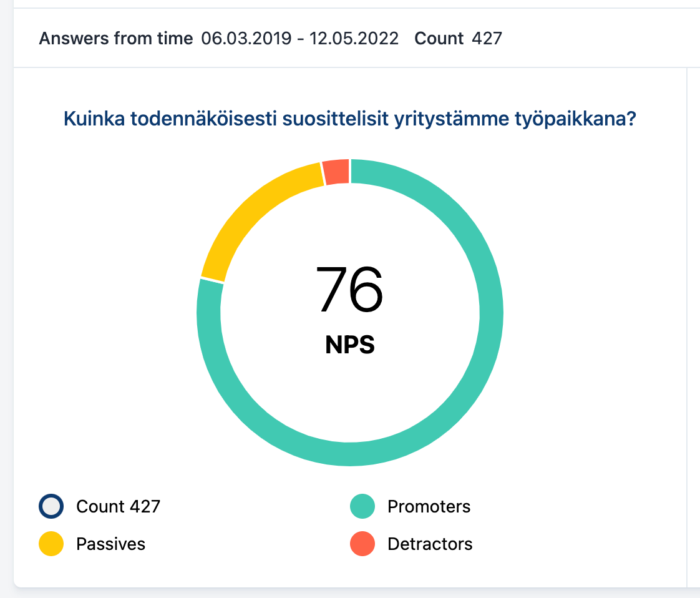
Task: Click the Passives legend label
Action: tap(110, 544)
